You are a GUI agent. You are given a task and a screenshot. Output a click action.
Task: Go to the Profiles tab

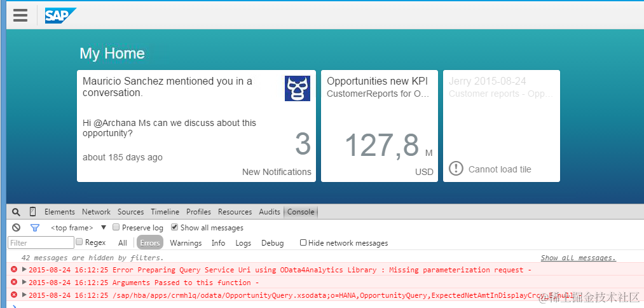pyautogui.click(x=198, y=212)
